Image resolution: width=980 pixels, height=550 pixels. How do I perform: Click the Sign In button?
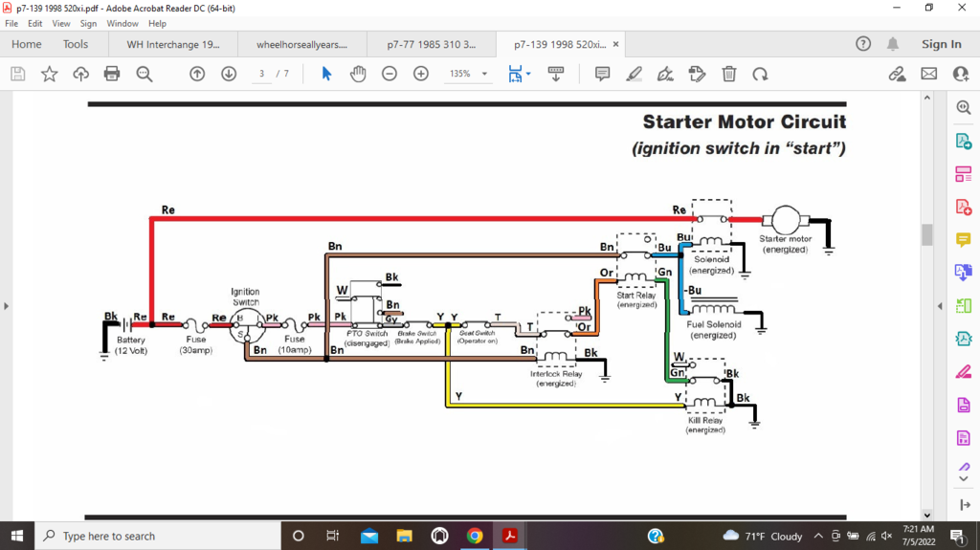click(x=941, y=44)
